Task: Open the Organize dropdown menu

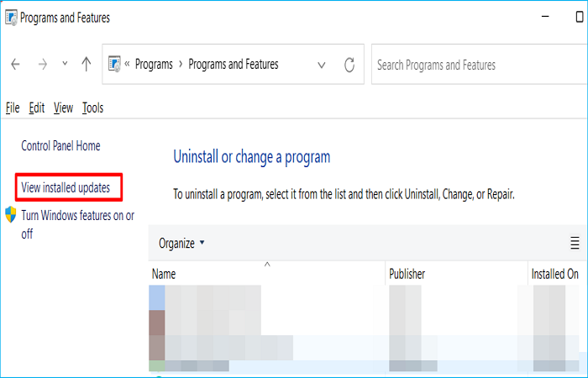Action: click(x=181, y=244)
